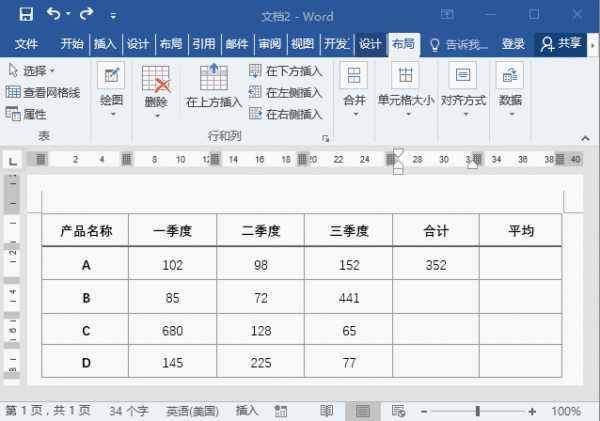The height and width of the screenshot is (421, 600).
Task: Expand the 绘图 dropdown arrow
Action: tap(113, 114)
